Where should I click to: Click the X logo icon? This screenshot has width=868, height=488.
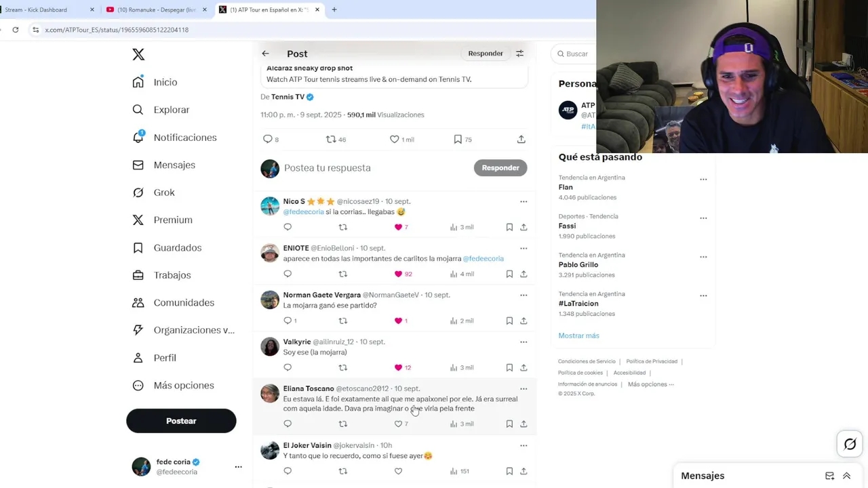138,54
